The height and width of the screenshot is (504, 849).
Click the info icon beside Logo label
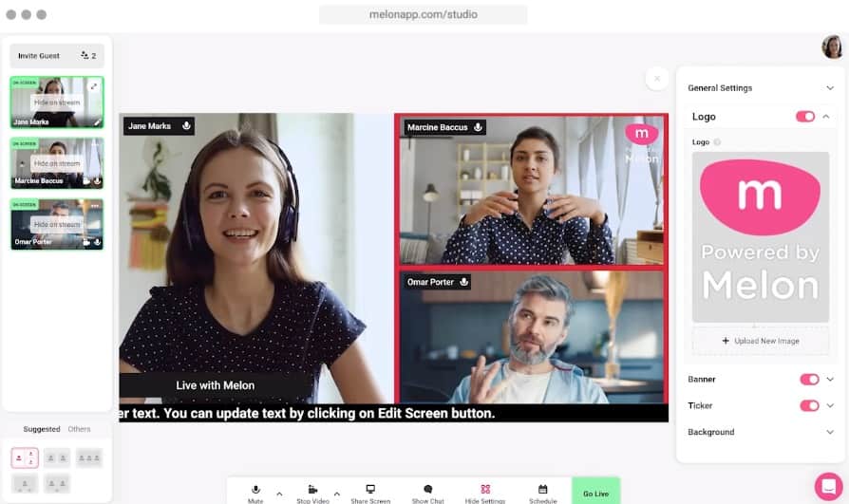717,141
